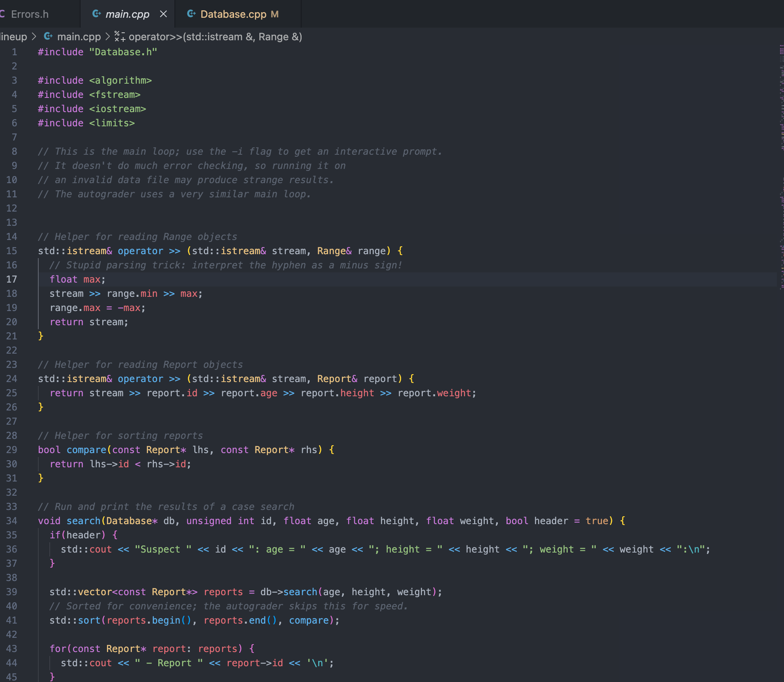Close the main.cpp tab
Image resolution: width=784 pixels, height=682 pixels.
pyautogui.click(x=164, y=13)
